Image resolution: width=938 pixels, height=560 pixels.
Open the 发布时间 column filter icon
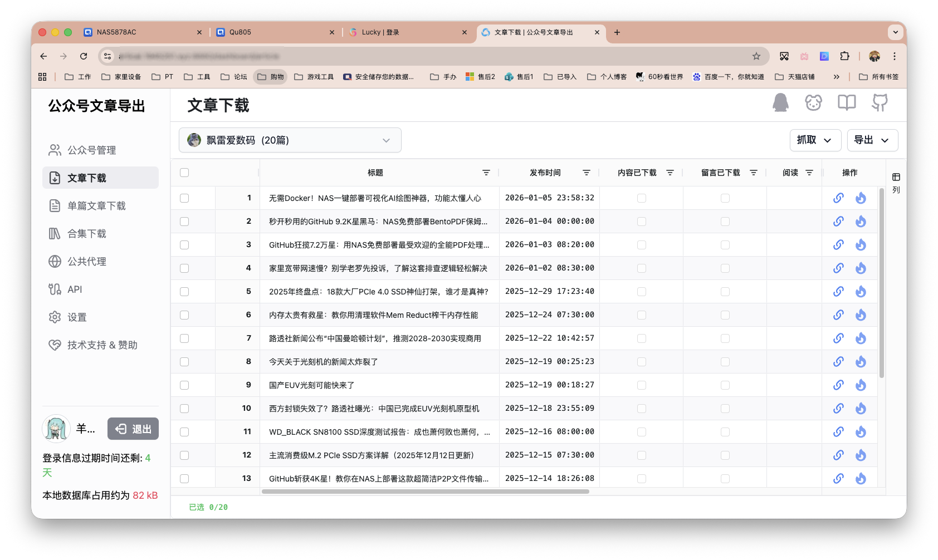[586, 173]
